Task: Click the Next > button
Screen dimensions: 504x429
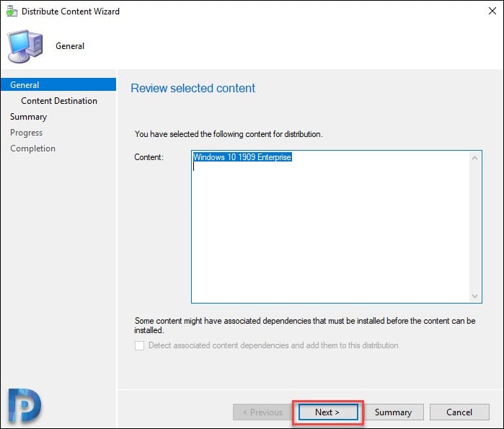Action: (328, 412)
